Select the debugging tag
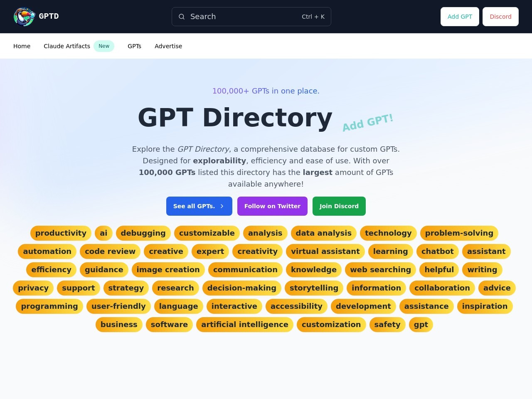 point(143,233)
